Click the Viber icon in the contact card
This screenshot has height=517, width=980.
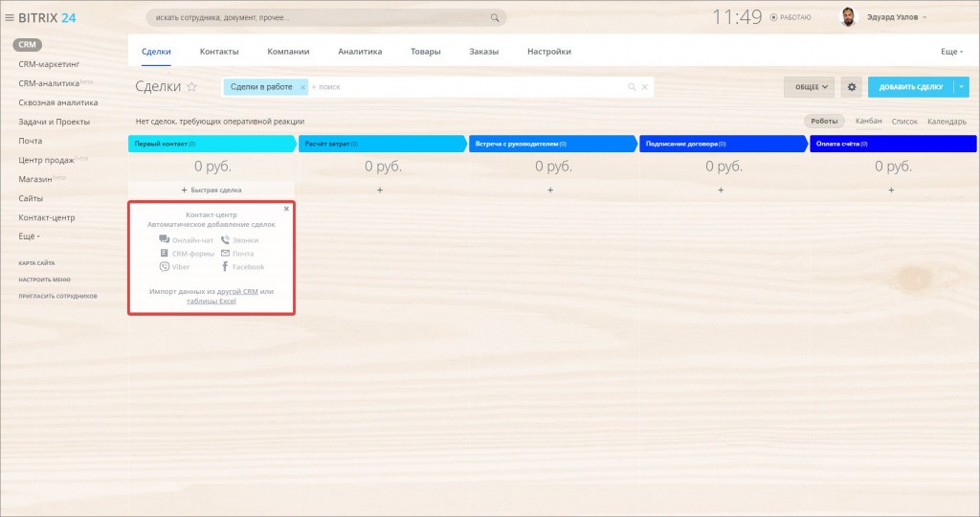click(165, 267)
